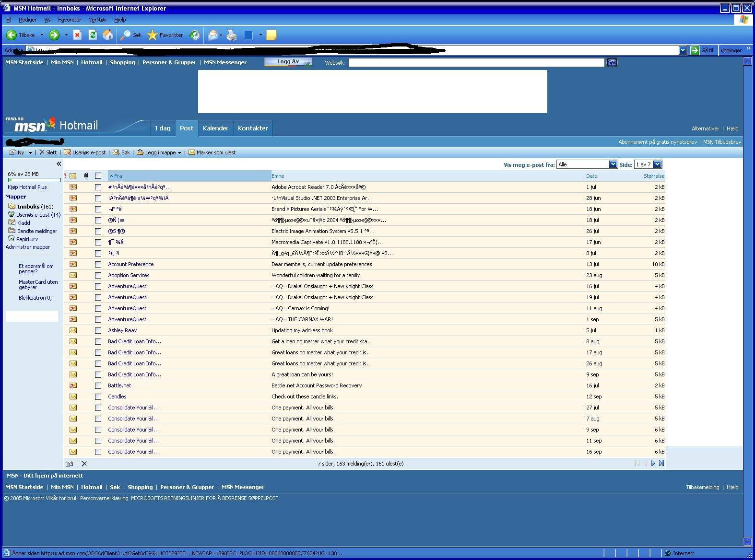755x560 pixels.
Task: Open email from Ashley Reay
Action: click(x=122, y=330)
